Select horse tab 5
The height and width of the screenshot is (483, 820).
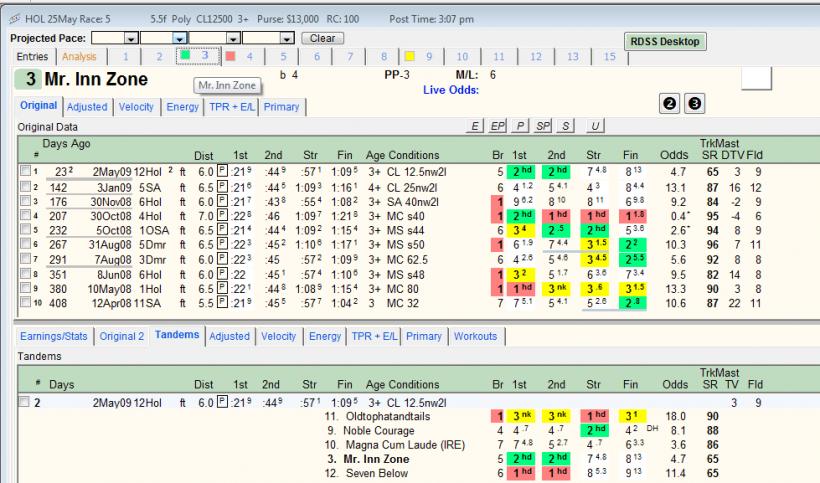[x=283, y=56]
